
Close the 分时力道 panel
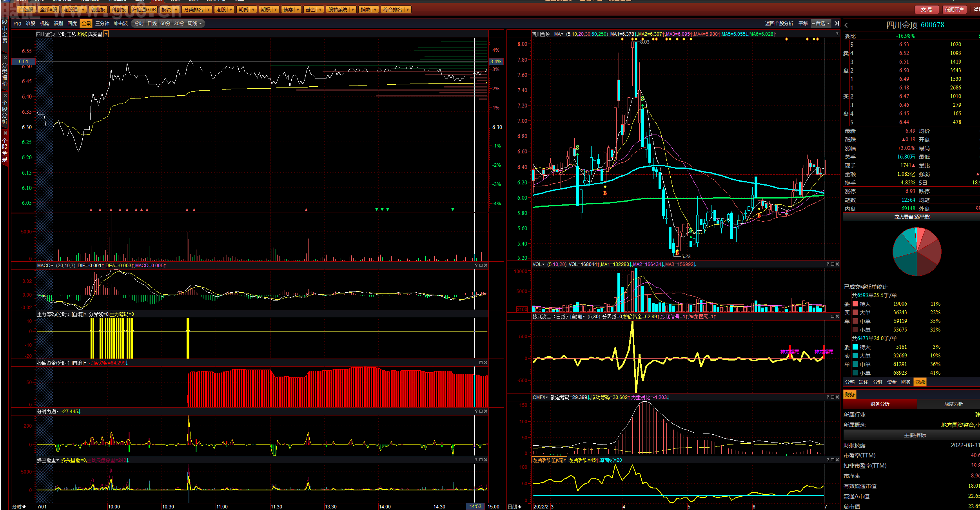pyautogui.click(x=486, y=412)
